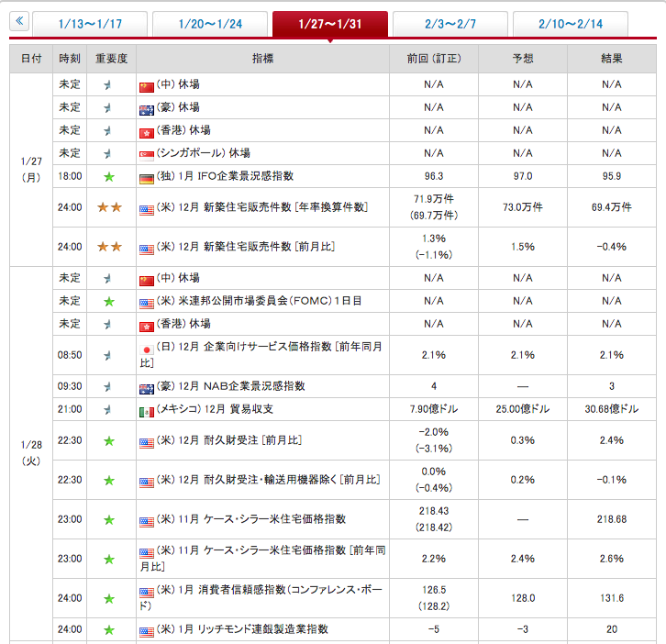Click the 20 result for リッチモンド連銀

(x=612, y=629)
